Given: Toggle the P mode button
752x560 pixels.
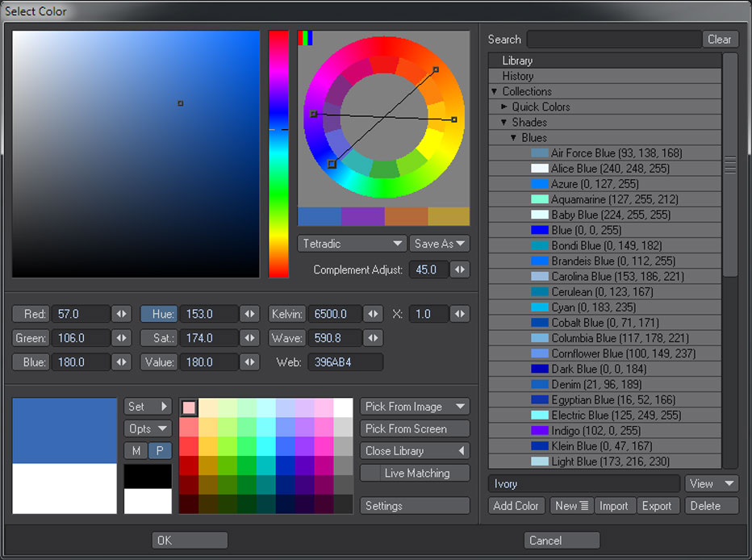Looking at the screenshot, I should tap(159, 450).
